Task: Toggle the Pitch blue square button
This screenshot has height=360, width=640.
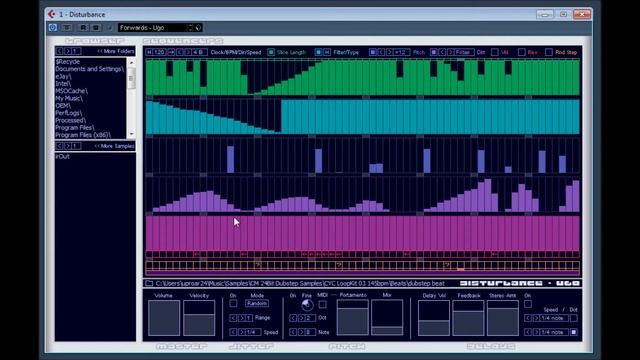Action: click(x=373, y=52)
